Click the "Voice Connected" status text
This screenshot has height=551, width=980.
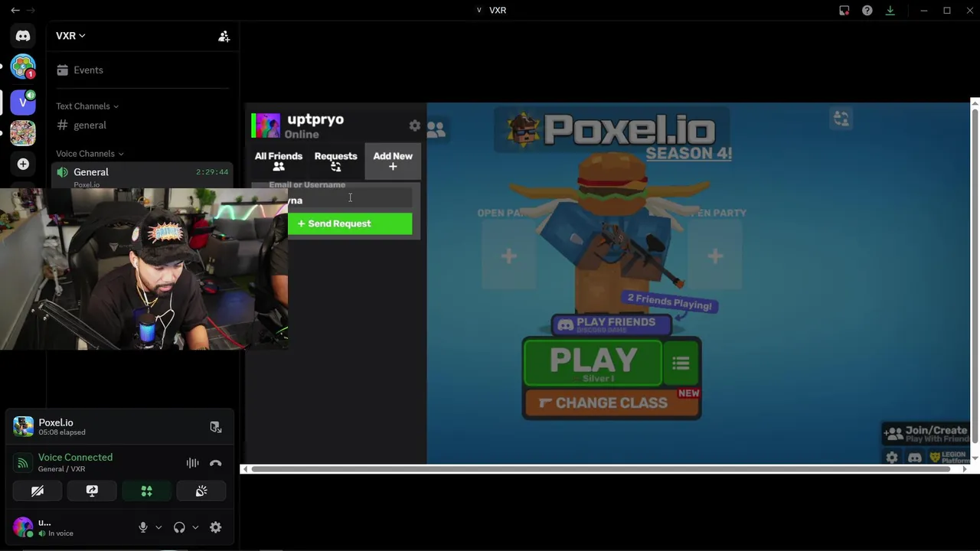75,458
